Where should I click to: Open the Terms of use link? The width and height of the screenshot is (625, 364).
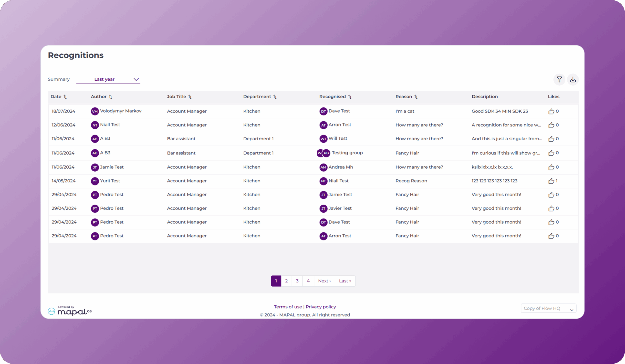click(288, 307)
